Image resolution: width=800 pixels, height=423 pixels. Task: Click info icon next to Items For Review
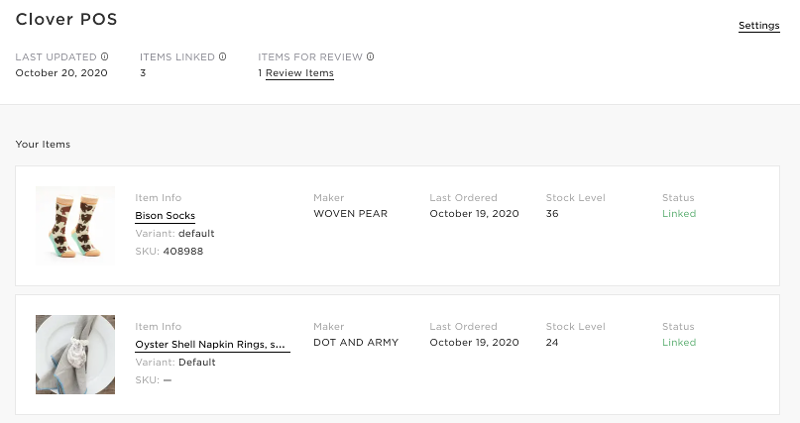pos(370,57)
